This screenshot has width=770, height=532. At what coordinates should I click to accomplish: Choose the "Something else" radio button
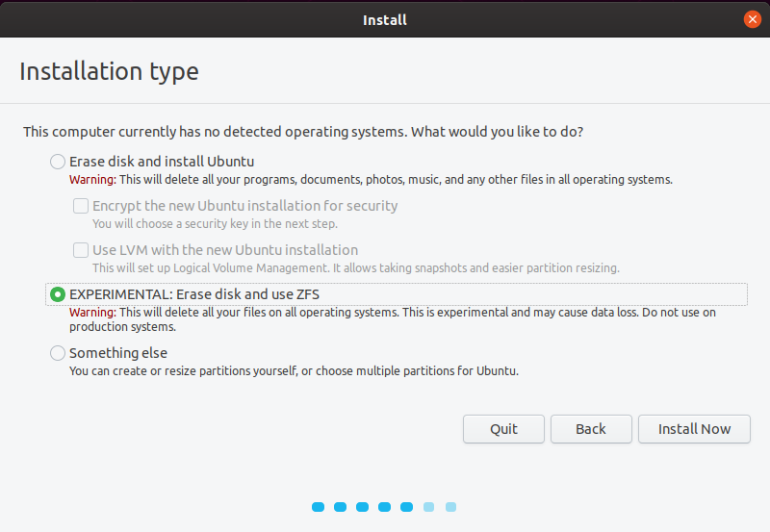(59, 353)
